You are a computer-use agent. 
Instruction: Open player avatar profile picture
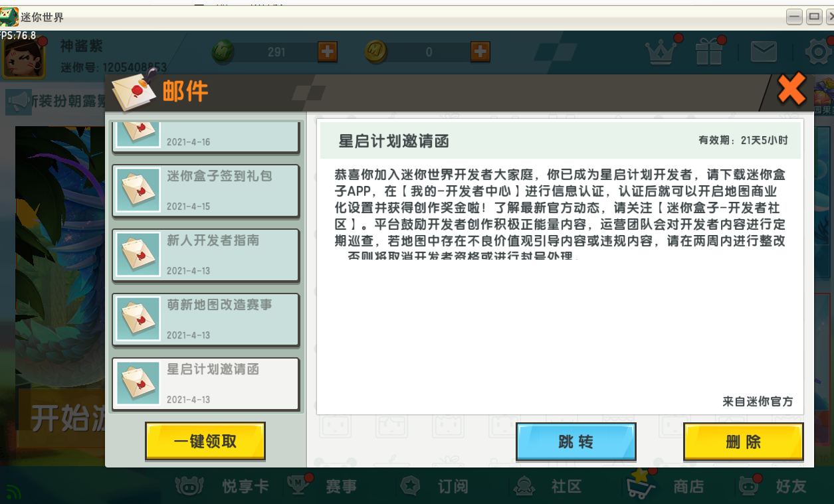(x=24, y=58)
